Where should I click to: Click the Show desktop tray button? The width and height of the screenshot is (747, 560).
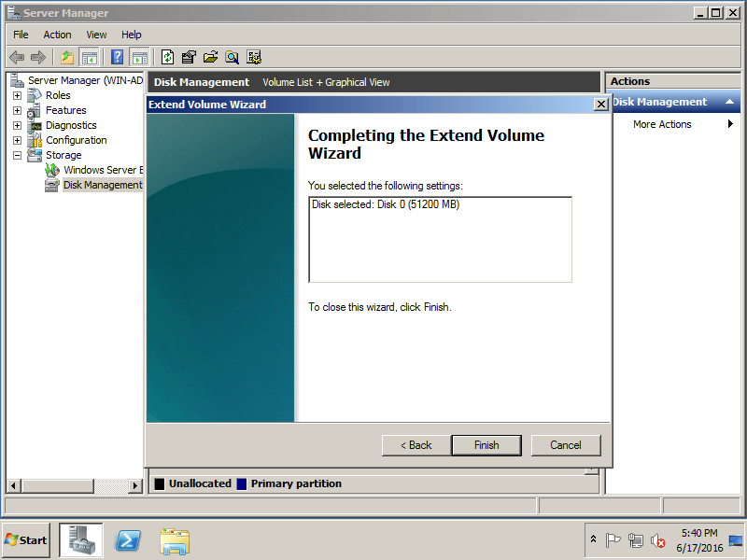pyautogui.click(x=736, y=540)
